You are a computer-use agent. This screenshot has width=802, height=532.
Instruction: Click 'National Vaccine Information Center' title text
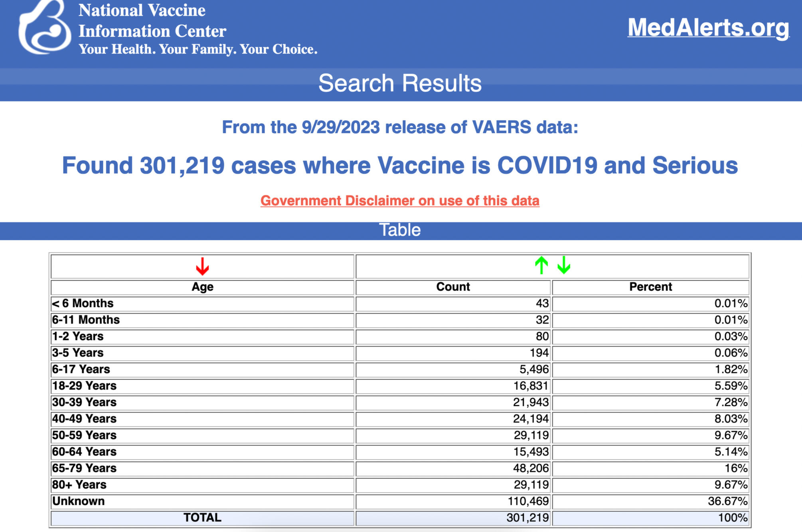(152, 21)
